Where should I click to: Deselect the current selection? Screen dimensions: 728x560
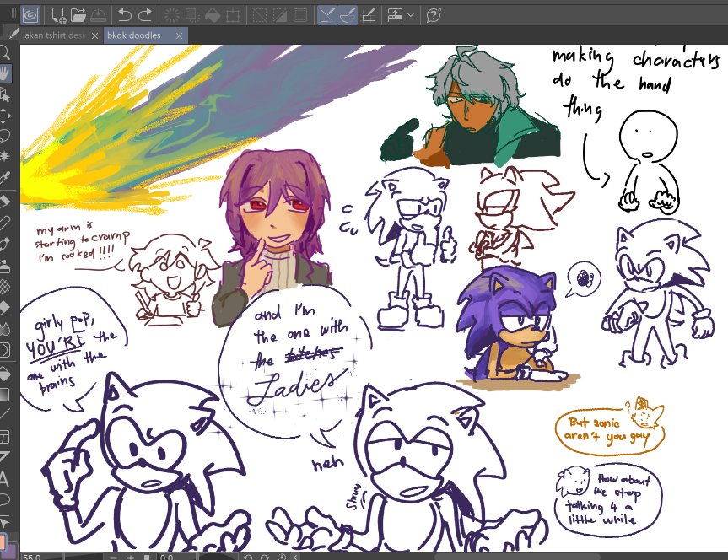[x=260, y=15]
